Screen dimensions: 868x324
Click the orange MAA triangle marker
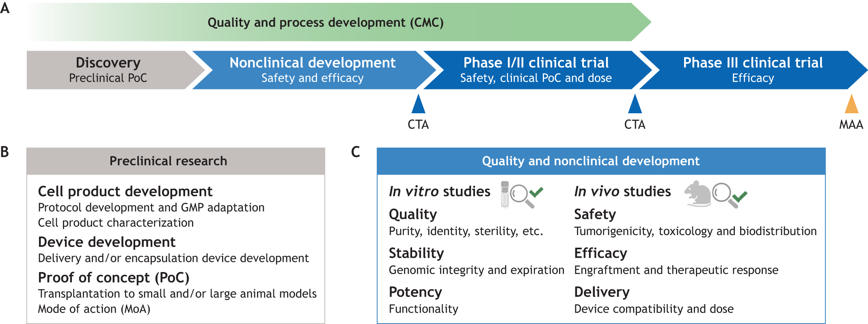pos(851,104)
